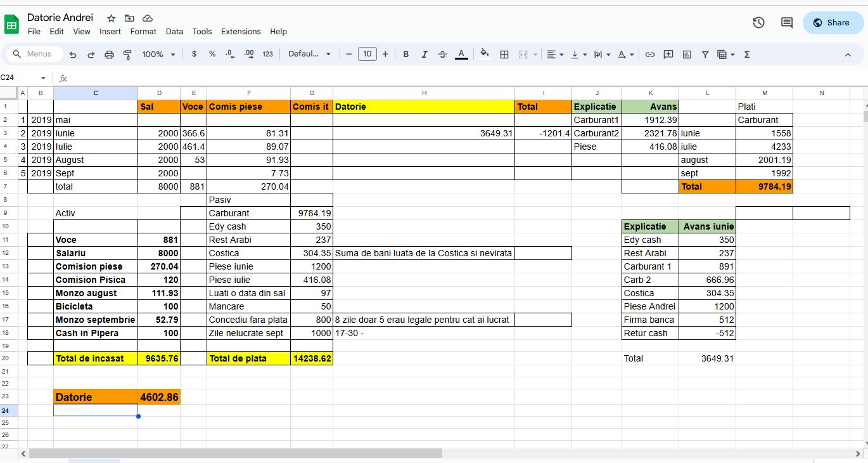Open the Data menu
Viewport: 868px width, 463px height.
174,32
